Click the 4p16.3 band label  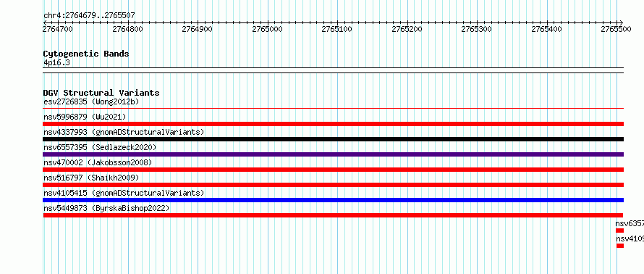[56, 63]
